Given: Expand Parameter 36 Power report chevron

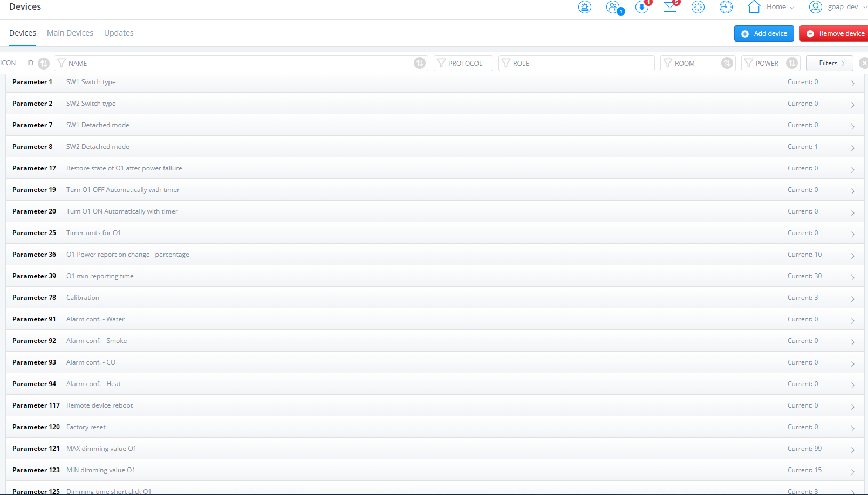Looking at the screenshot, I should pyautogui.click(x=852, y=256).
